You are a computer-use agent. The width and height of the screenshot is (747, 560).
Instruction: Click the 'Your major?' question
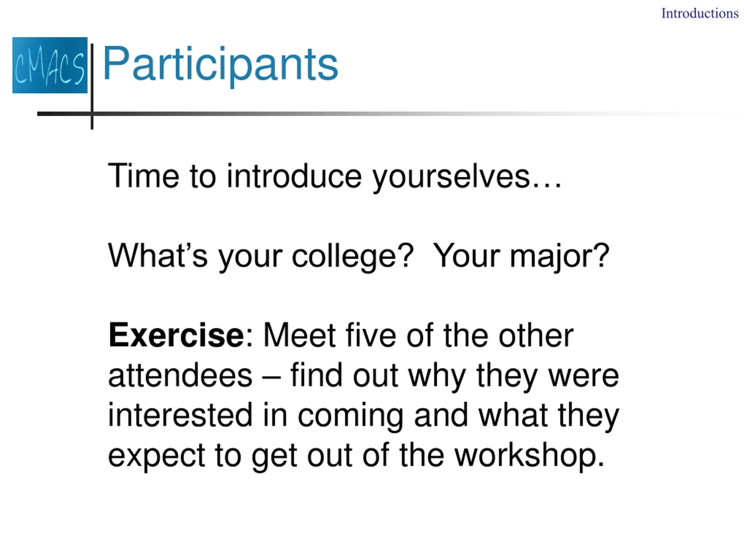point(521,256)
